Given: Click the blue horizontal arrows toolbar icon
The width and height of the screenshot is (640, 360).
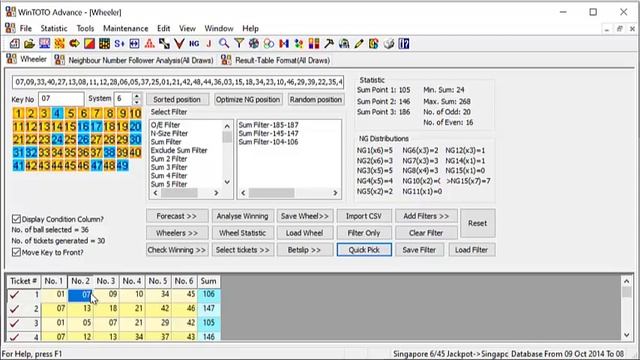Looking at the screenshot, I should click(x=134, y=44).
